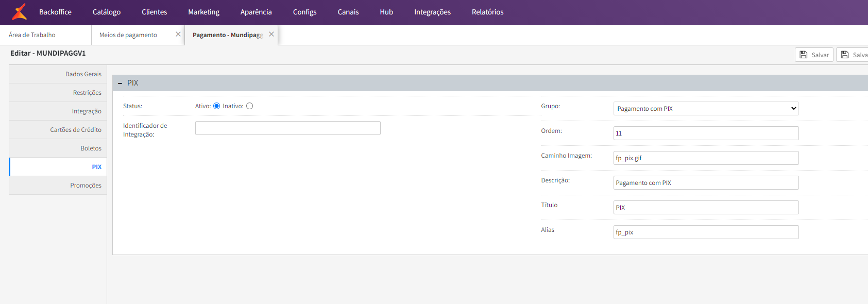868x304 pixels.
Task: Collapse the PIX section with minus icon
Action: click(120, 83)
